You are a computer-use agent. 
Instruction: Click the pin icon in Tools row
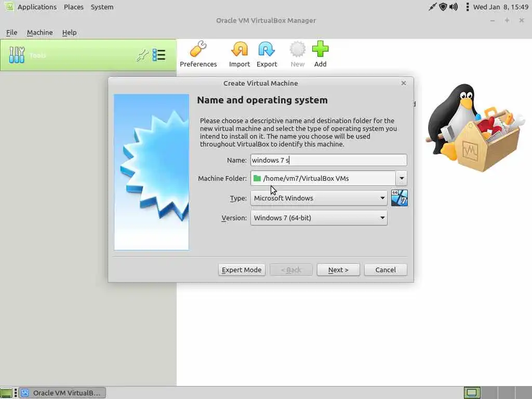(142, 55)
